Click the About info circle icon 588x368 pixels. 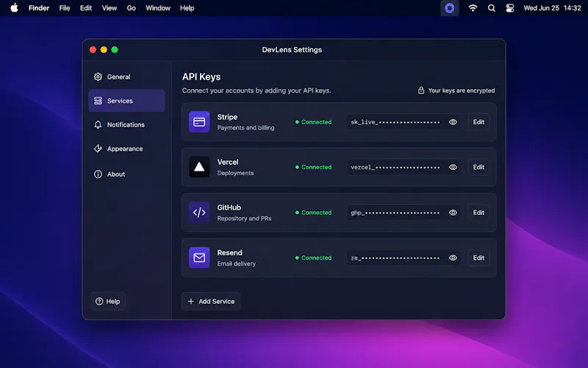pos(98,174)
